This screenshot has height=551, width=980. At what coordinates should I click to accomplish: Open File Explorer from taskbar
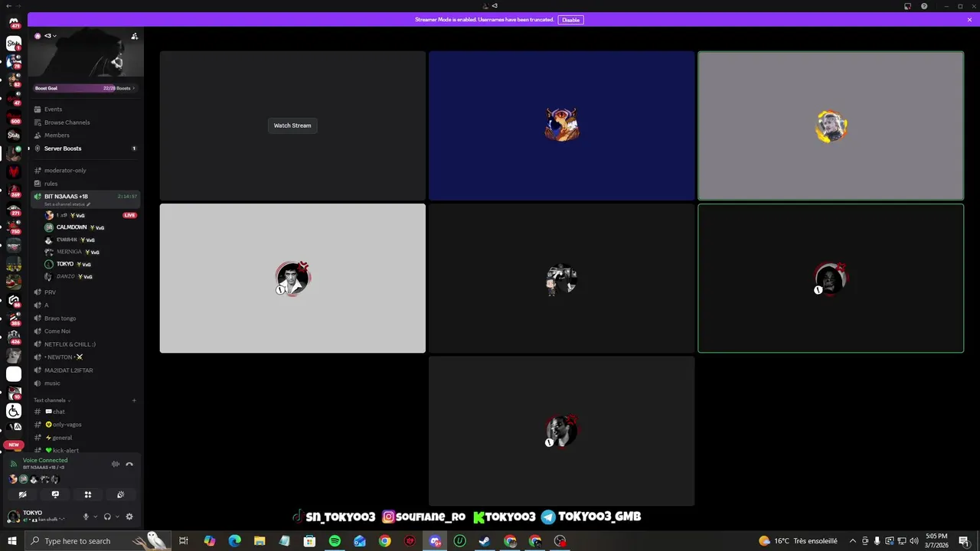point(260,541)
